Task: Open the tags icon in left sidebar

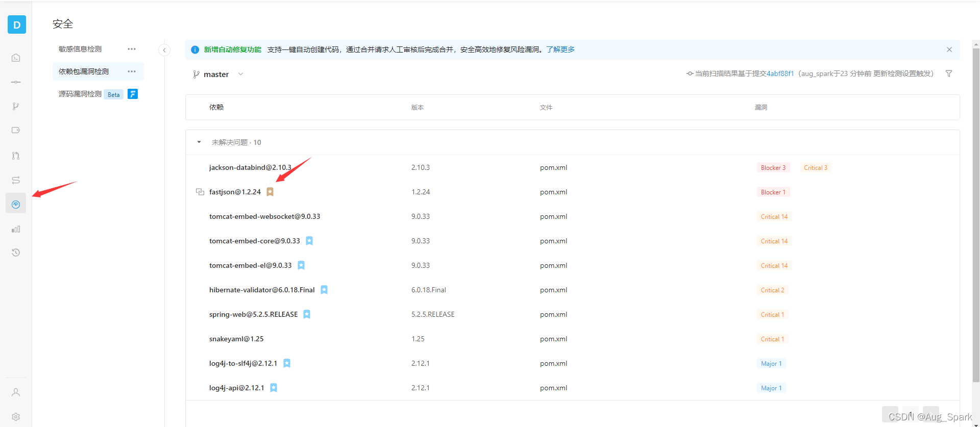Action: click(x=16, y=130)
